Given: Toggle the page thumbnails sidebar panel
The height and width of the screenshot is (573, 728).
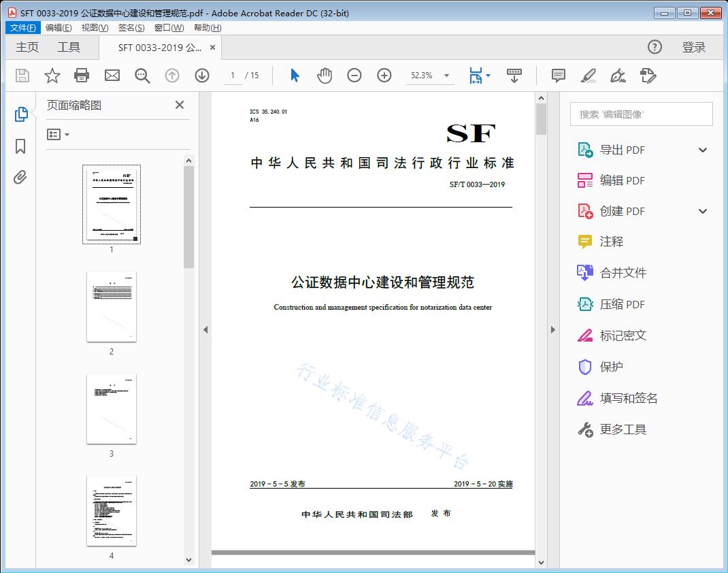Looking at the screenshot, I should click(x=20, y=116).
